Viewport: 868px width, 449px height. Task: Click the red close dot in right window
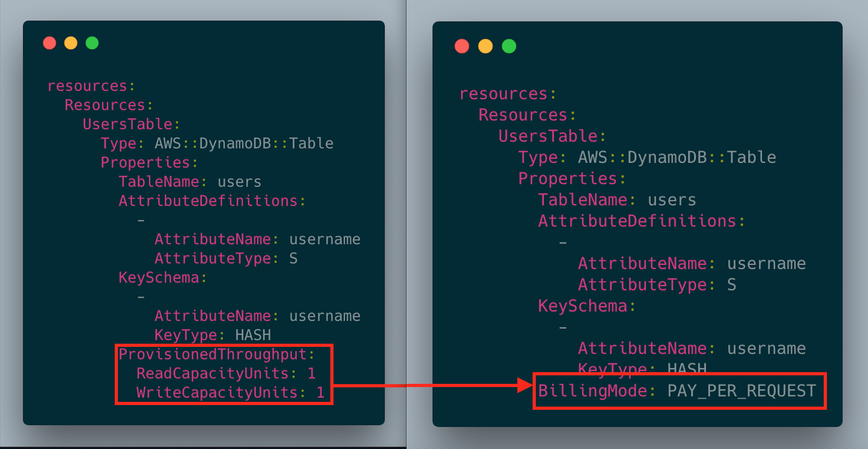(462, 46)
